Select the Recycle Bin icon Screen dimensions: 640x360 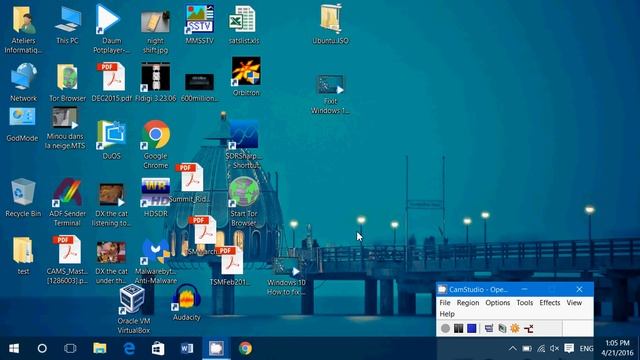(23, 197)
